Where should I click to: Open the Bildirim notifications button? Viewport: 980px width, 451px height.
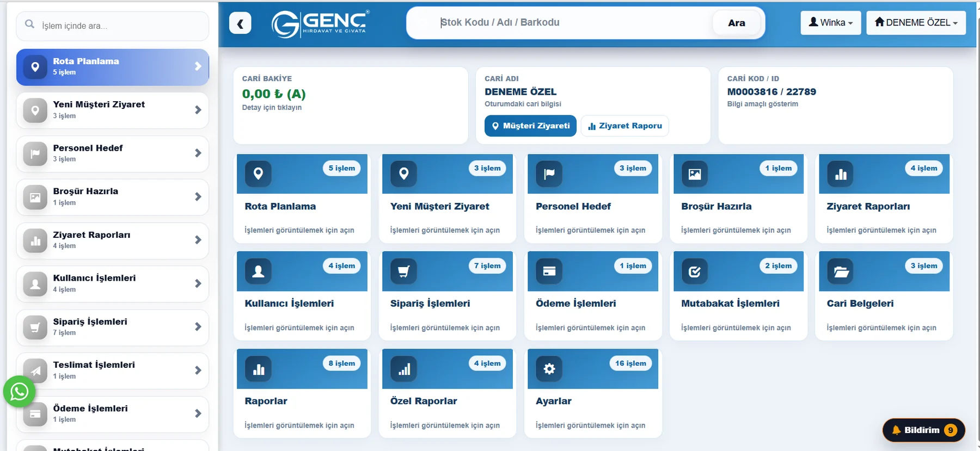coord(923,430)
